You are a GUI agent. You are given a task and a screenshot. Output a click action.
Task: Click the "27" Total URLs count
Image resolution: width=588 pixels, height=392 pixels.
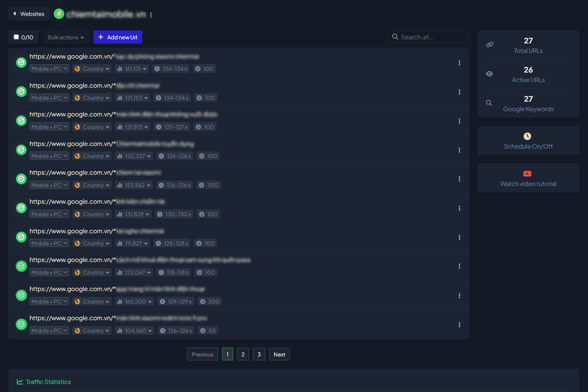click(528, 41)
